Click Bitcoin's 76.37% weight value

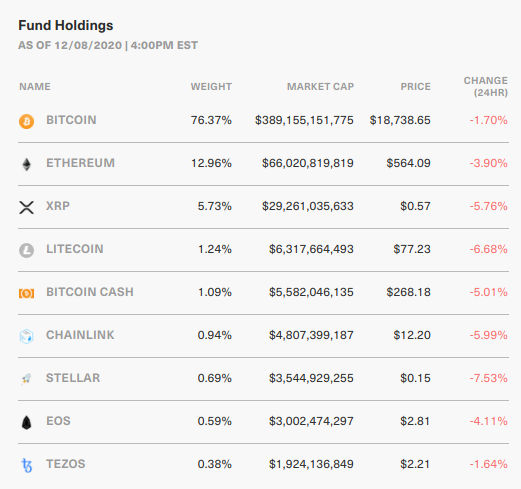coord(211,120)
